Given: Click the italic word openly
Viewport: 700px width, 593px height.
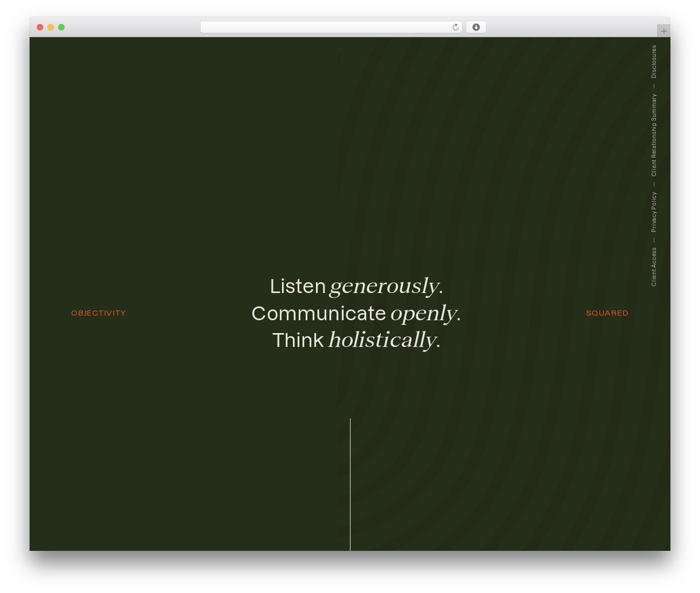Looking at the screenshot, I should [423, 313].
